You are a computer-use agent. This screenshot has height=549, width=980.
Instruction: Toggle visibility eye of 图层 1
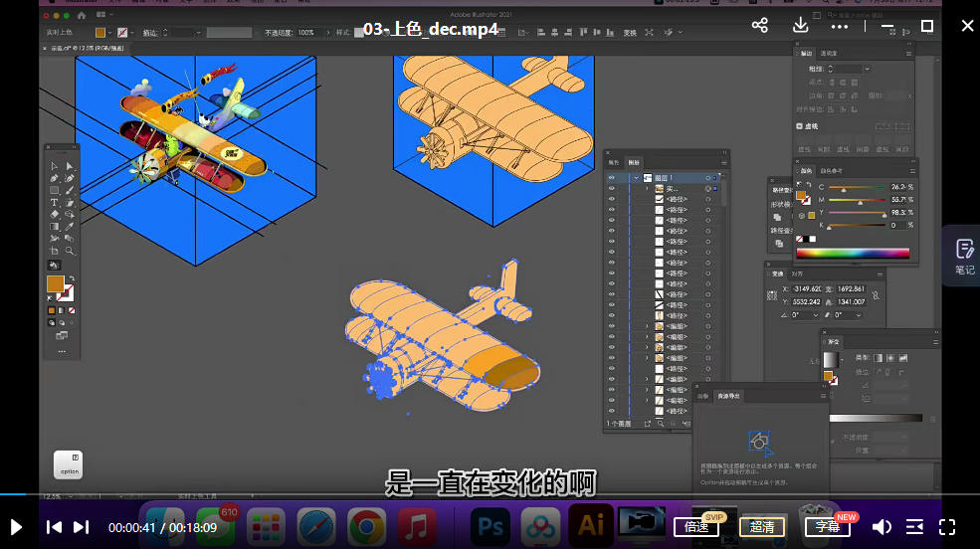click(611, 177)
